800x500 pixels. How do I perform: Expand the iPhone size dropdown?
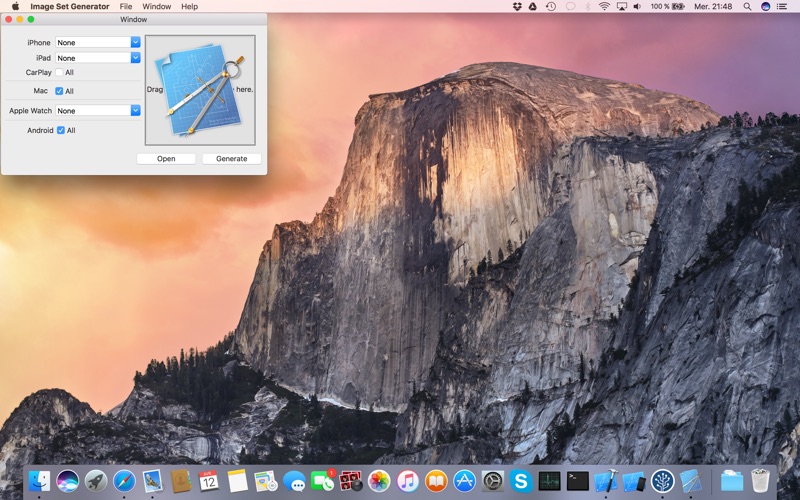click(x=98, y=42)
